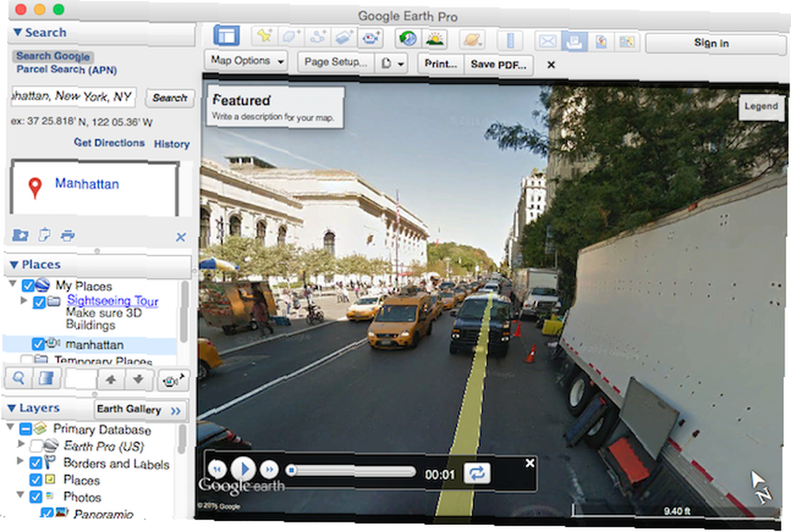Screen dimensions: 791x532
Task: Click the panel view icon beside the magnifier
Action: coord(47,378)
